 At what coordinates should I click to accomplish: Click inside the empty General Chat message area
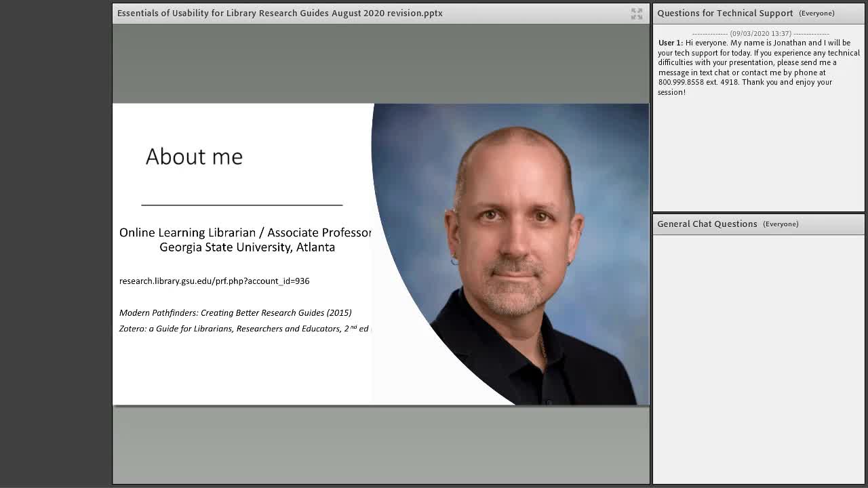tap(758, 359)
